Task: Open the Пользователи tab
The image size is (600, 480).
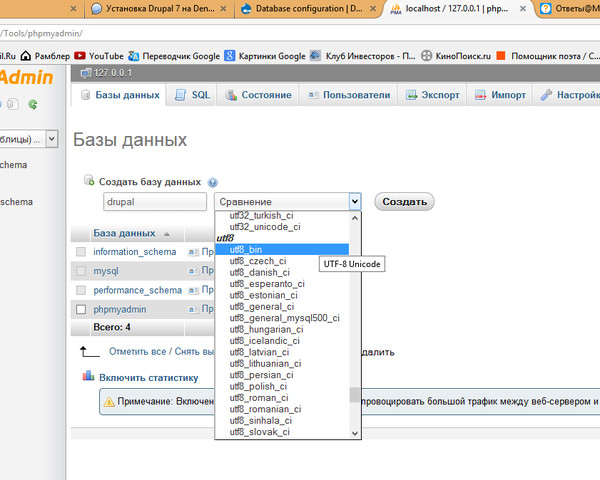Action: pos(348,95)
